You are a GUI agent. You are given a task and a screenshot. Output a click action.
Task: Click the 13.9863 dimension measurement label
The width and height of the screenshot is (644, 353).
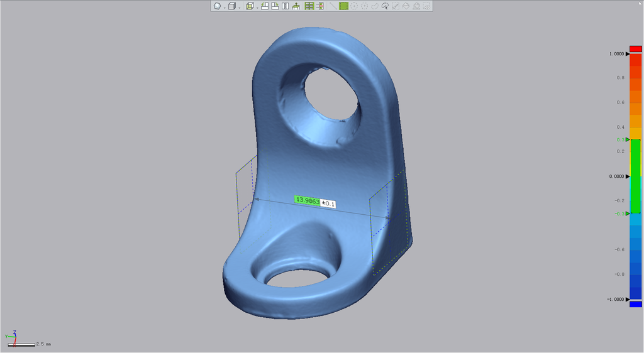307,200
